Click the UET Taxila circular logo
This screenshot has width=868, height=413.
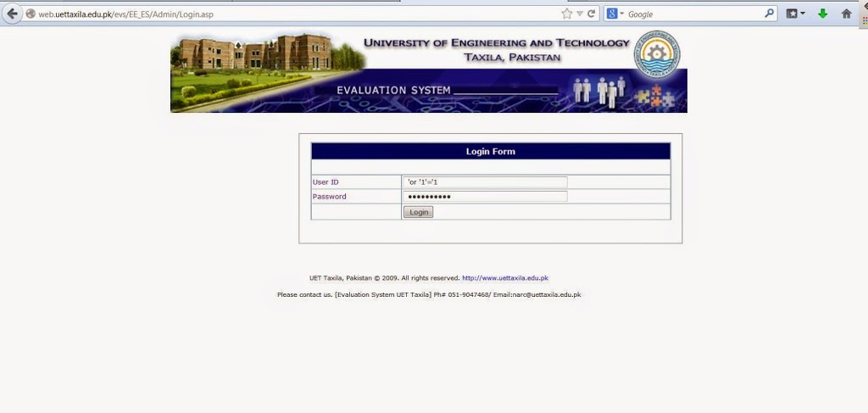click(657, 53)
